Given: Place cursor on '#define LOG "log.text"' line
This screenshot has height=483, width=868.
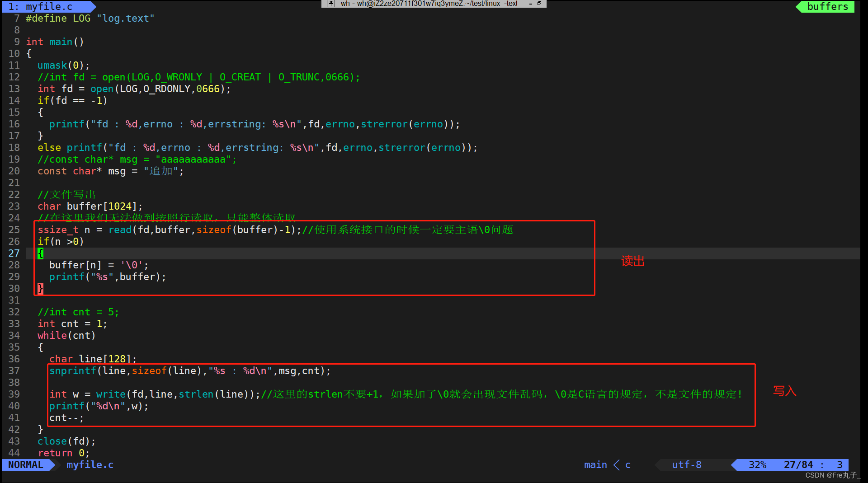Looking at the screenshot, I should pyautogui.click(x=90, y=19).
